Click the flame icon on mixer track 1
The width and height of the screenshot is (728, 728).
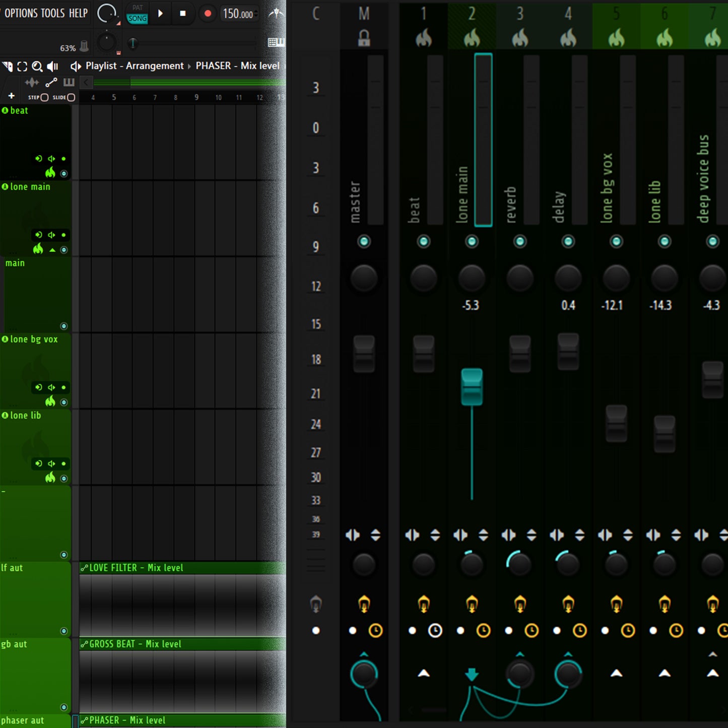pyautogui.click(x=424, y=38)
